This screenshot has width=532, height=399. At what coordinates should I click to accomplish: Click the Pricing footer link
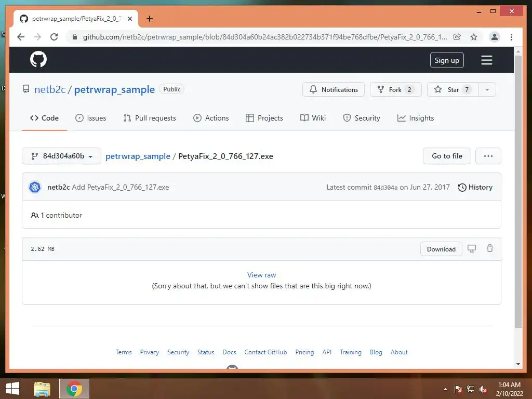pyautogui.click(x=304, y=352)
